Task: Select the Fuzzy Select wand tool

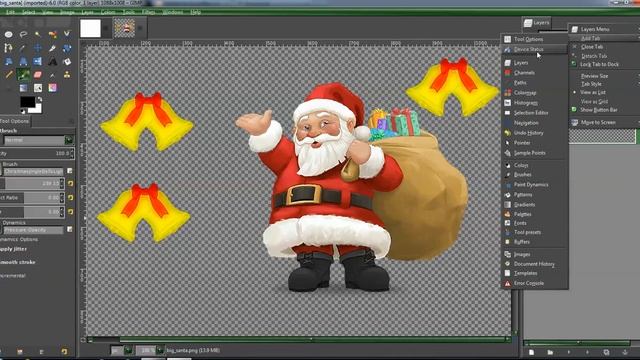Action: click(x=38, y=34)
